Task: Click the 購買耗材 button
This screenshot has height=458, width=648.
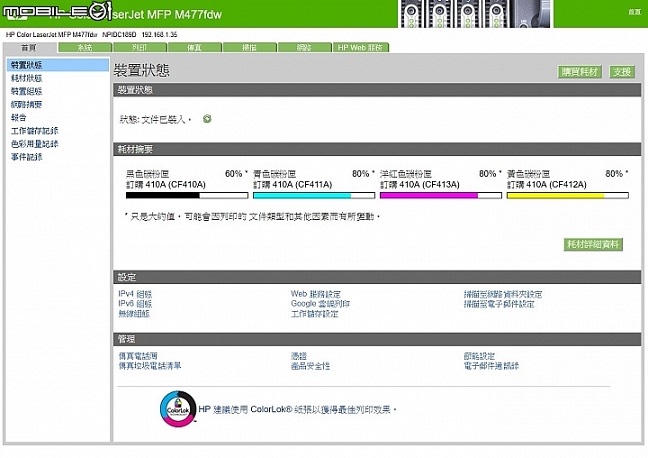Action: click(x=580, y=72)
